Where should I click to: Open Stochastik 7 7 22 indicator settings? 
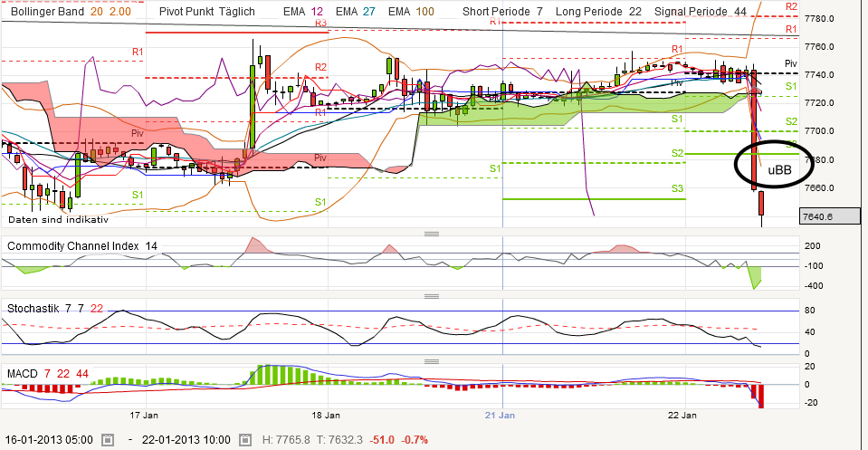click(x=55, y=309)
